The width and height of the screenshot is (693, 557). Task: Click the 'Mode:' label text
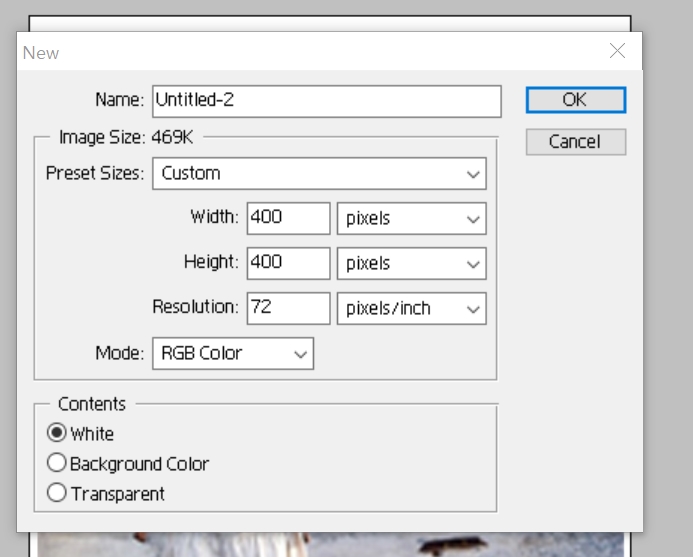pos(120,353)
